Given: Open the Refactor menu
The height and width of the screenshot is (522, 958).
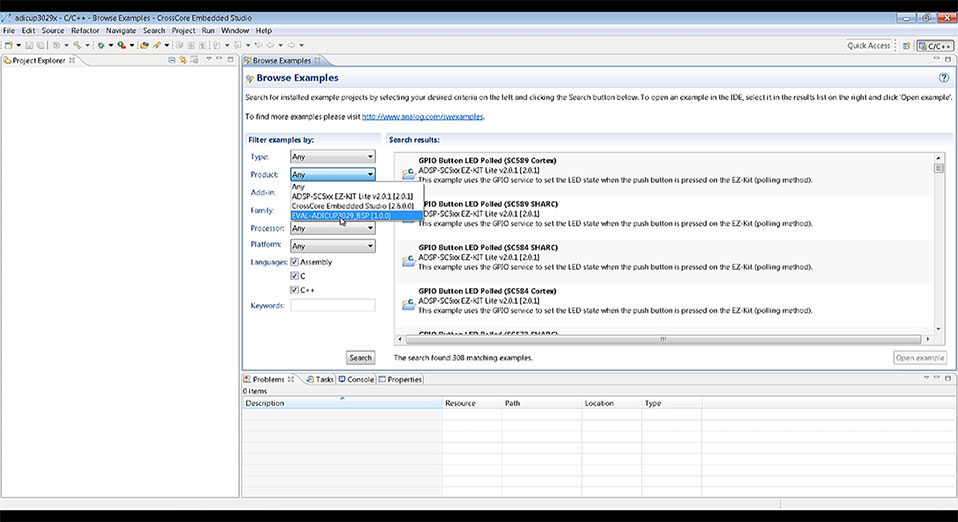Looking at the screenshot, I should tap(85, 31).
